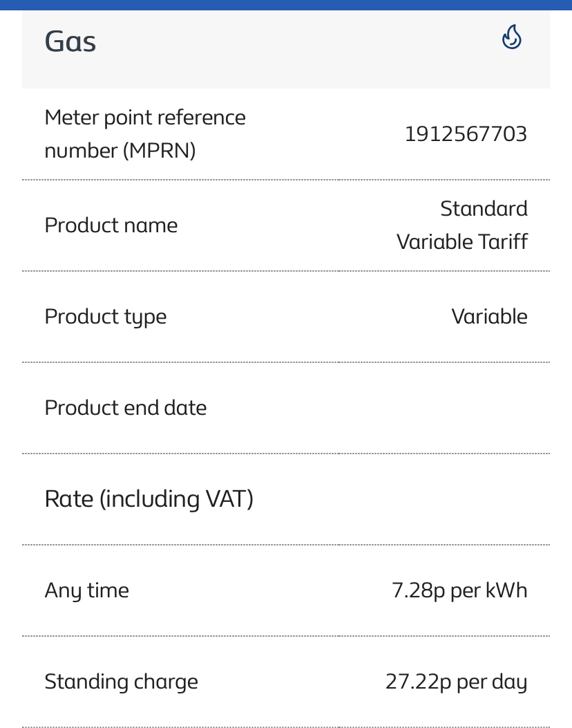The height and width of the screenshot is (728, 572).
Task: Click the 'kWh' unit text
Action: click(x=506, y=590)
